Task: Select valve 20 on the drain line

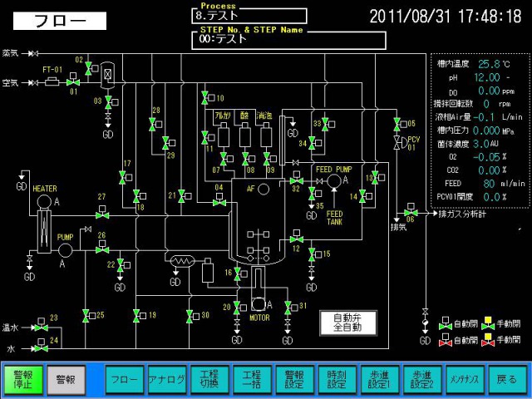Action: [x=240, y=308]
